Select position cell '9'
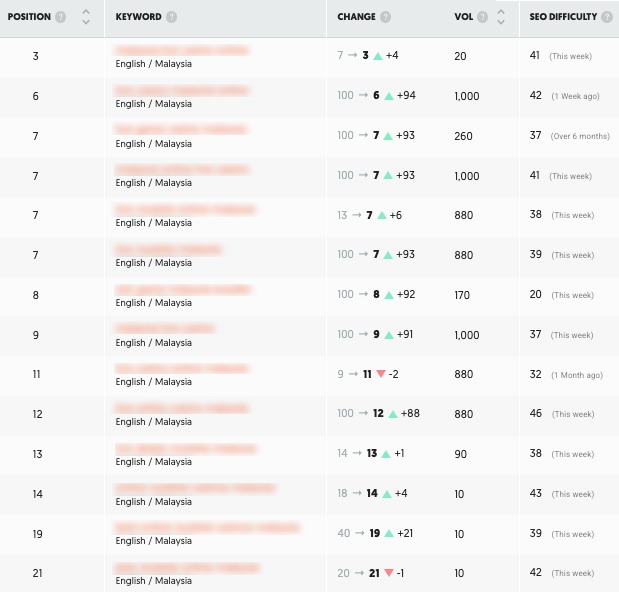 click(x=36, y=335)
